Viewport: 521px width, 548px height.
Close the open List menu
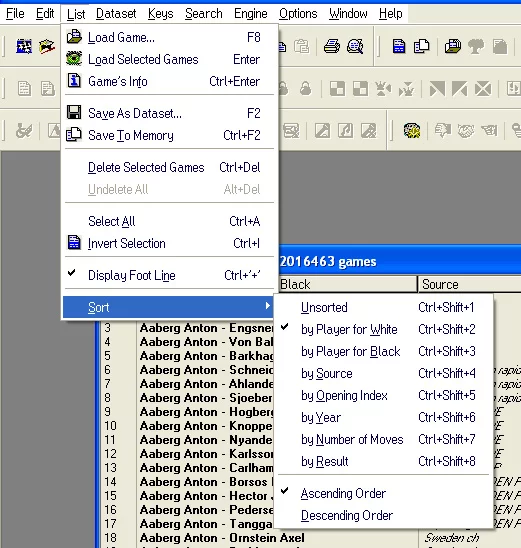point(76,14)
